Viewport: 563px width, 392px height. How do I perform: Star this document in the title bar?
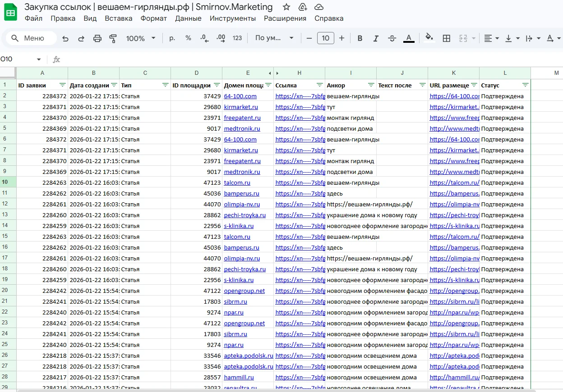(286, 7)
